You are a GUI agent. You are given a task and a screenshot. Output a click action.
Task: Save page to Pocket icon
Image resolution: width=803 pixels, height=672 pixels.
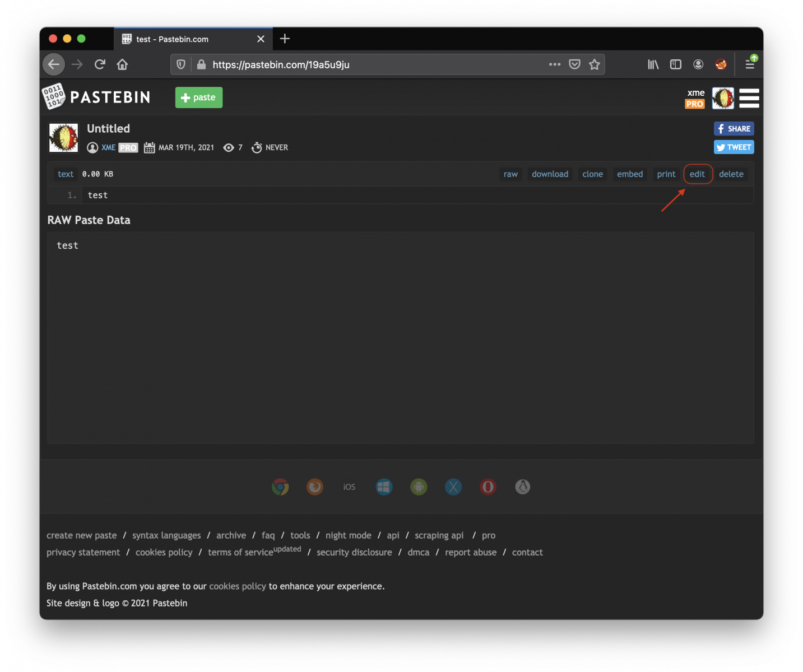click(574, 64)
